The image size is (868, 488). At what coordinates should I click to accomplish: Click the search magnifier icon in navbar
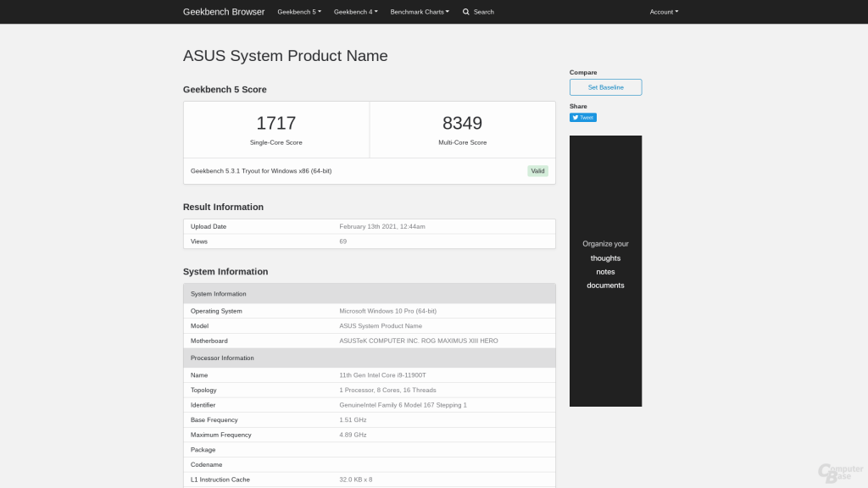[x=466, y=12]
